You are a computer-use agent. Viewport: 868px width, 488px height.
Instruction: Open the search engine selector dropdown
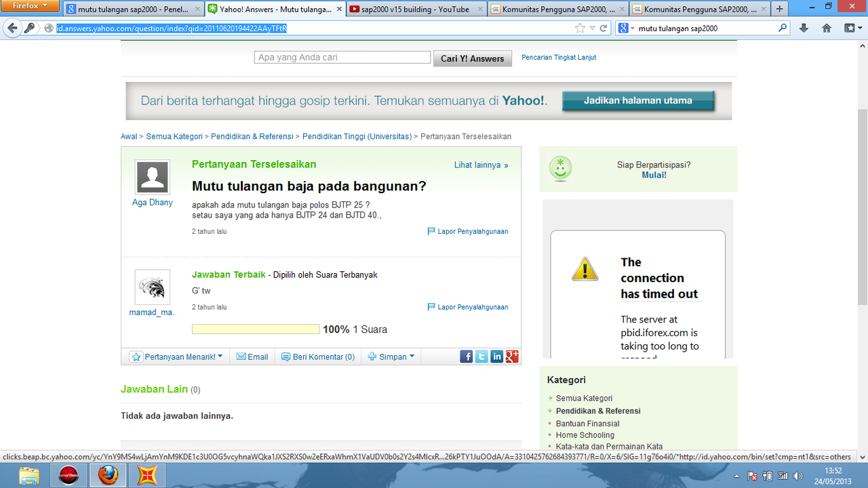(x=627, y=28)
